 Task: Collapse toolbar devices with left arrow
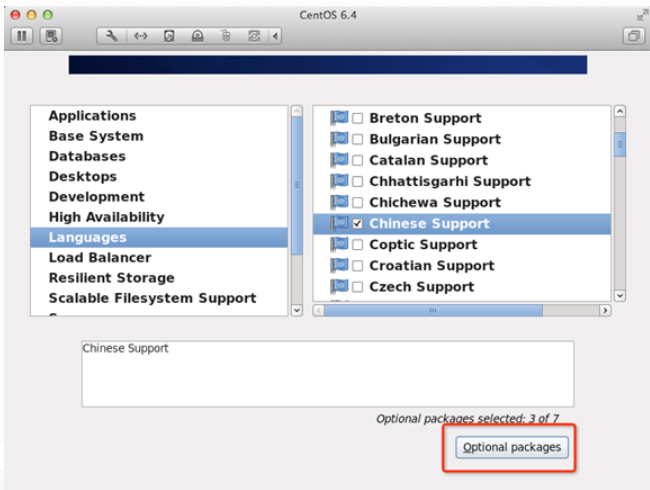coord(275,36)
